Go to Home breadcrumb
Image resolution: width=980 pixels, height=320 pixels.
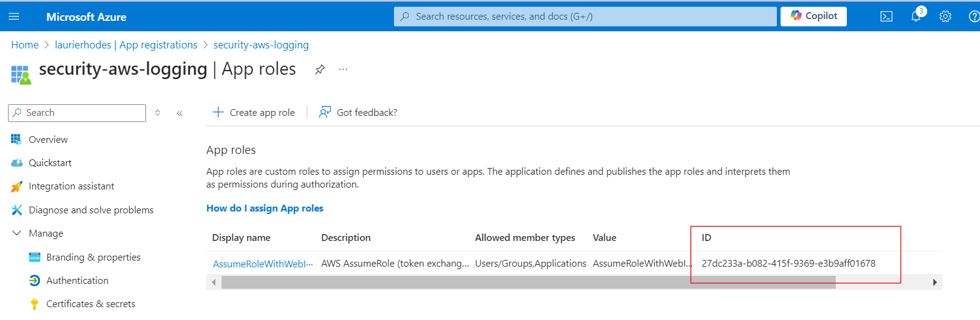click(x=25, y=45)
